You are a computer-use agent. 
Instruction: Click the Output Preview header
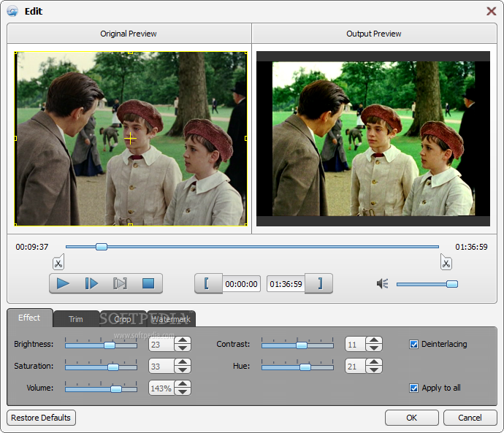pos(374,34)
